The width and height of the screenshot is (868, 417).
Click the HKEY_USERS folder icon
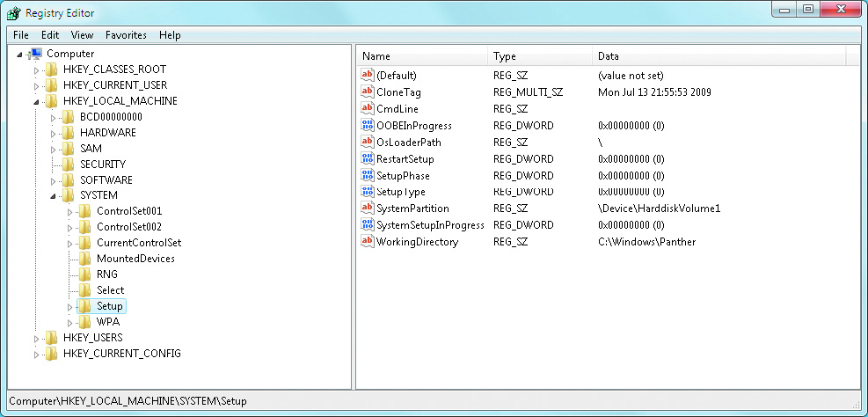pyautogui.click(x=52, y=338)
